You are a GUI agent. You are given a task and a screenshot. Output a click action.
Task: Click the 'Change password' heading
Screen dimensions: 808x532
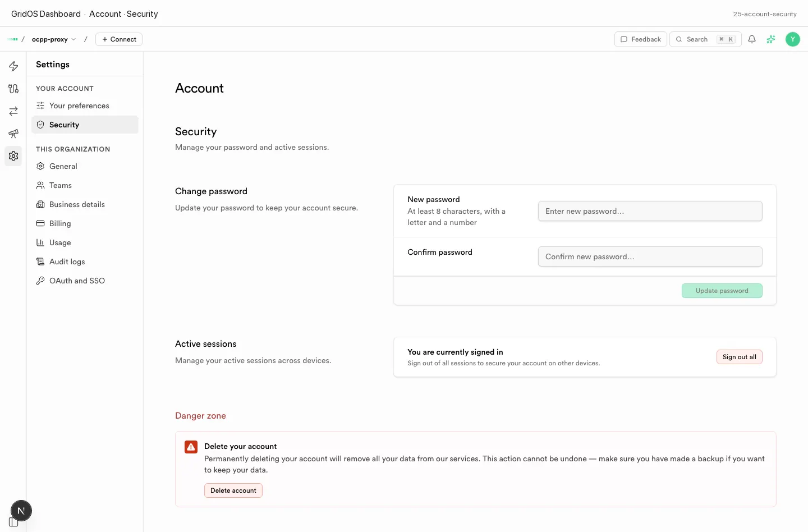pos(211,191)
